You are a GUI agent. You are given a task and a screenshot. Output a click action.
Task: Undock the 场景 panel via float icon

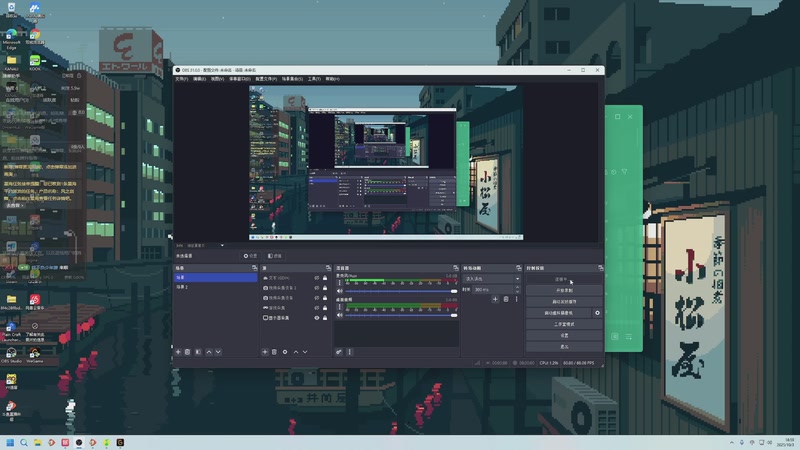[254, 268]
